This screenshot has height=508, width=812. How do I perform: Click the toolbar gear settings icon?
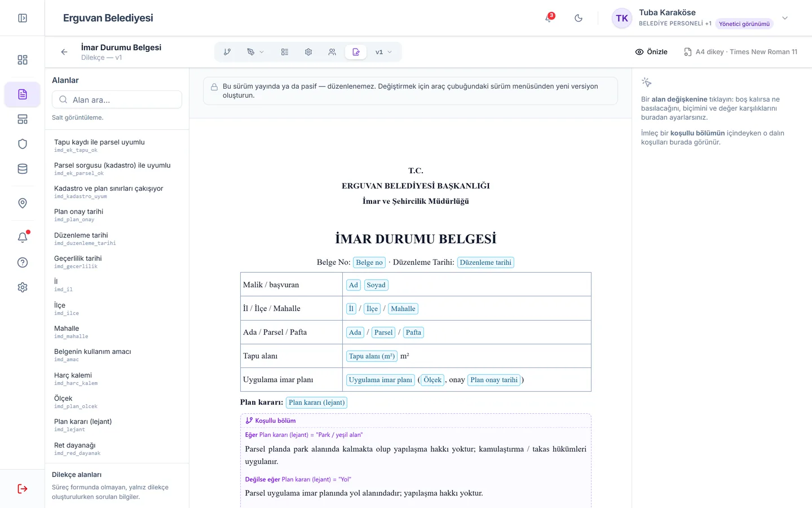click(308, 52)
